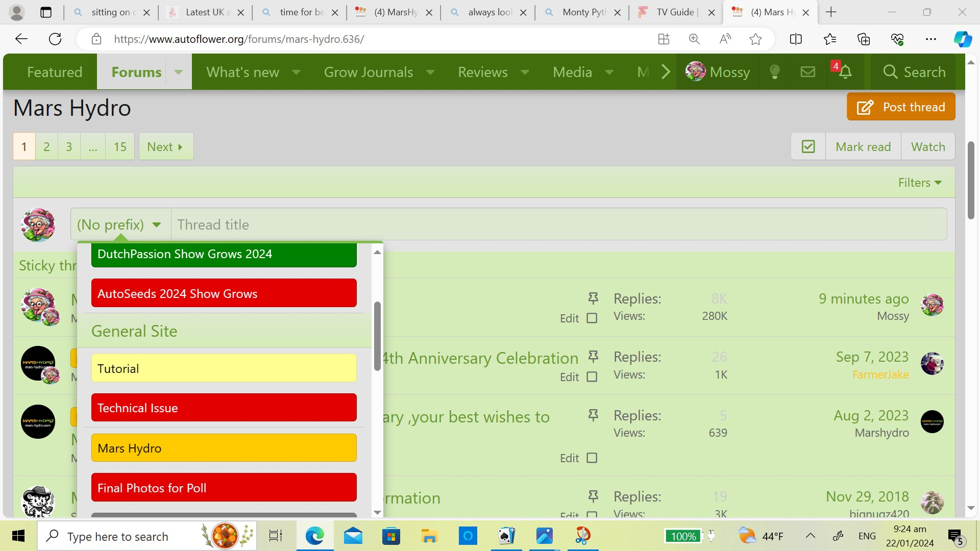The width and height of the screenshot is (980, 551).
Task: Toggle forum light bulb style switch
Action: click(775, 72)
